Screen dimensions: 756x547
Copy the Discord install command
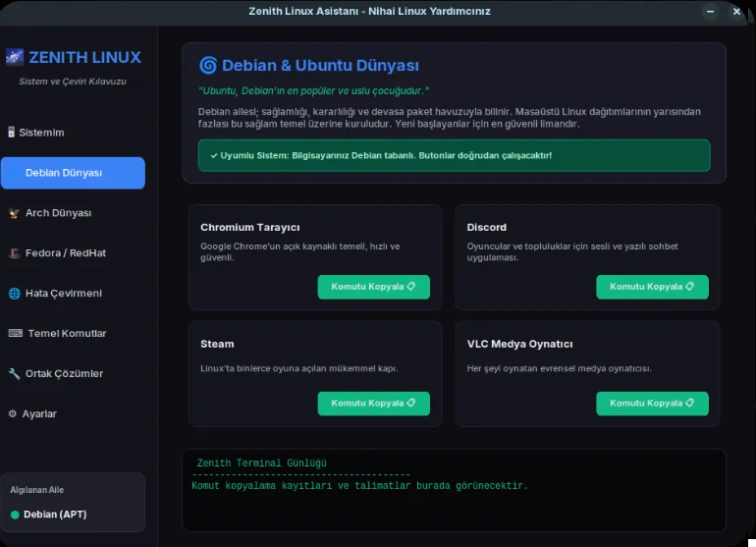652,287
